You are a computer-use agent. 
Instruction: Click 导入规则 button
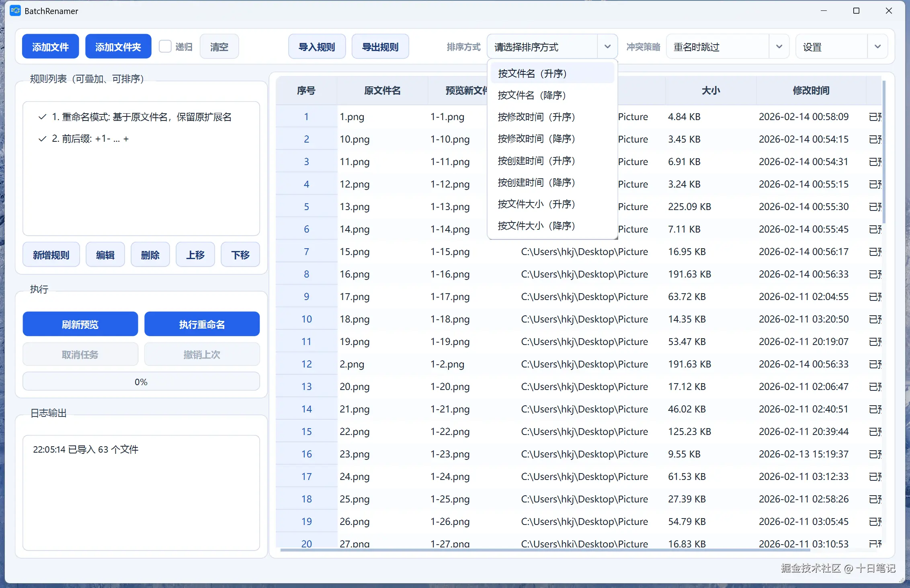317,47
